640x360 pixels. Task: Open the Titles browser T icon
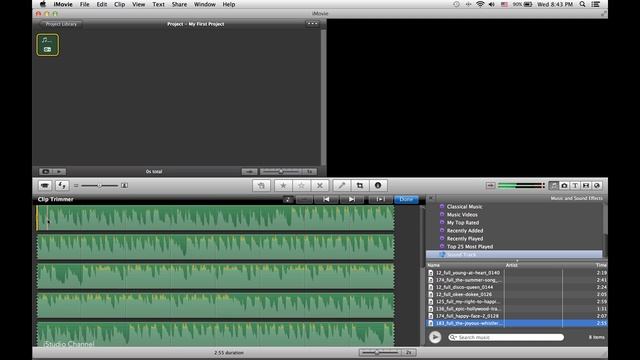click(x=575, y=185)
